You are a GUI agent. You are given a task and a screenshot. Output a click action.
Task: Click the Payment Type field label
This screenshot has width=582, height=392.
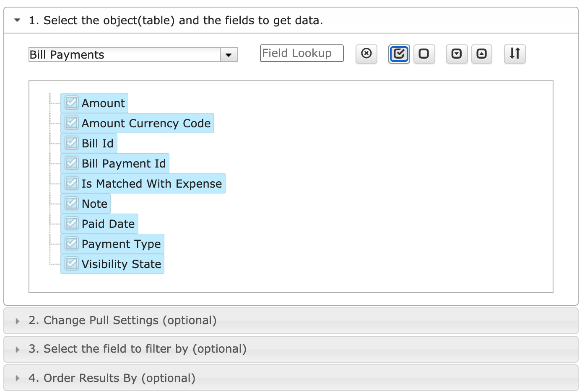(121, 244)
